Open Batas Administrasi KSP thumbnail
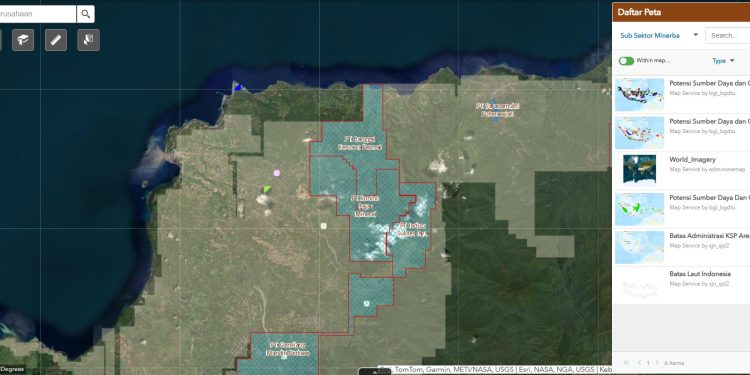The image size is (750, 375). 640,247
